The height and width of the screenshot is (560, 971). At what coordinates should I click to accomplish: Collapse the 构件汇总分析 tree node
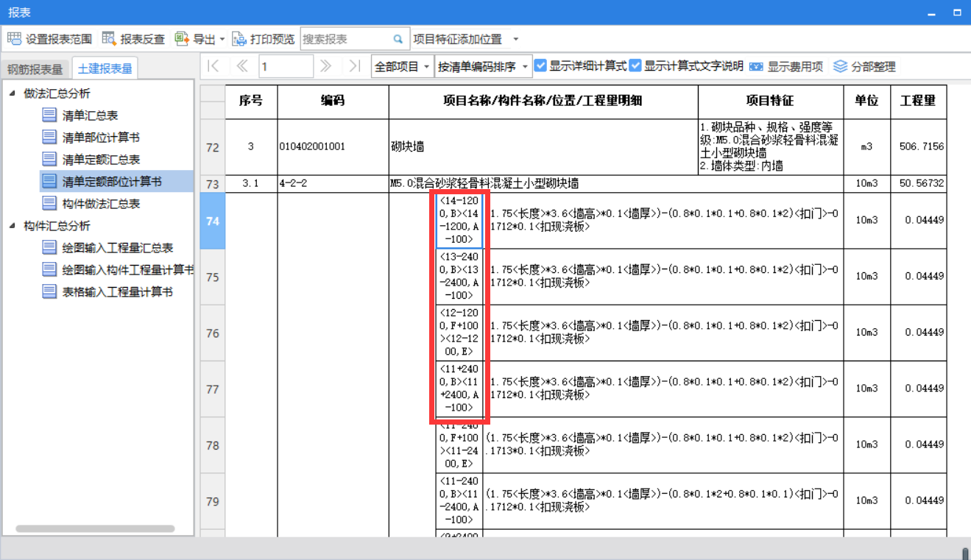(12, 225)
